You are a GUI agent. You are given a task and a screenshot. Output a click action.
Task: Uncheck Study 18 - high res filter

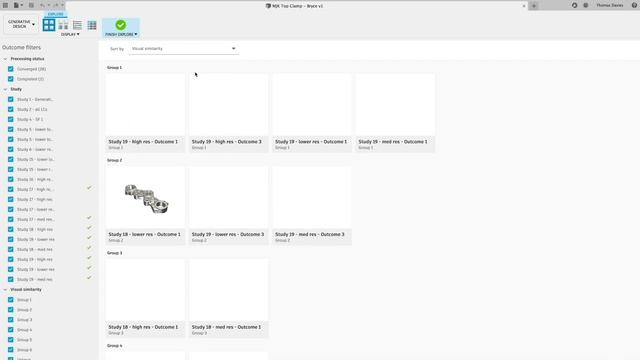point(11,229)
